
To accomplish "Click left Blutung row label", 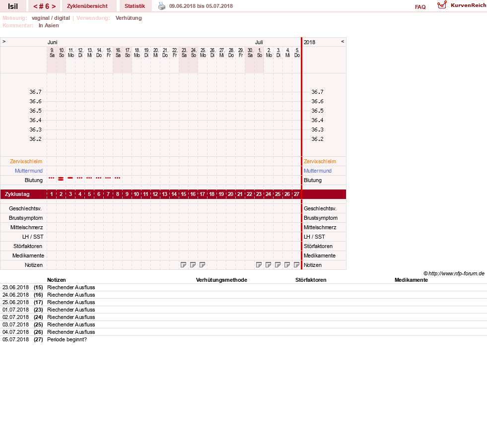I will 34,181.
